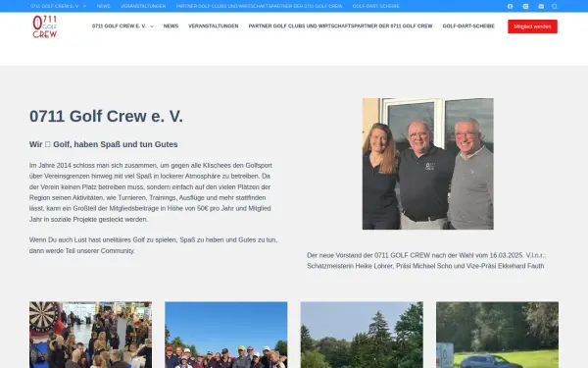Expand main nav 0711 Golf Crew e. V. chevron
588x368 pixels.
click(152, 26)
